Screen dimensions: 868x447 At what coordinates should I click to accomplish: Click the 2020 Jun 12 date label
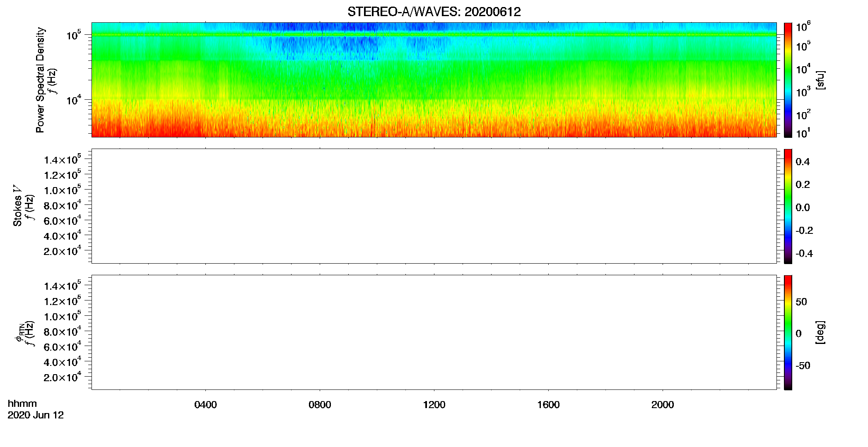coord(36,415)
